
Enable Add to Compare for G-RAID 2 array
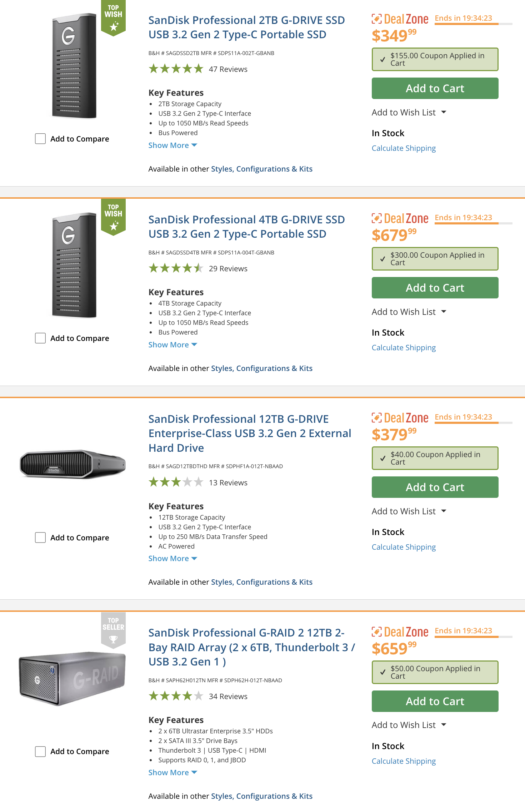click(40, 751)
